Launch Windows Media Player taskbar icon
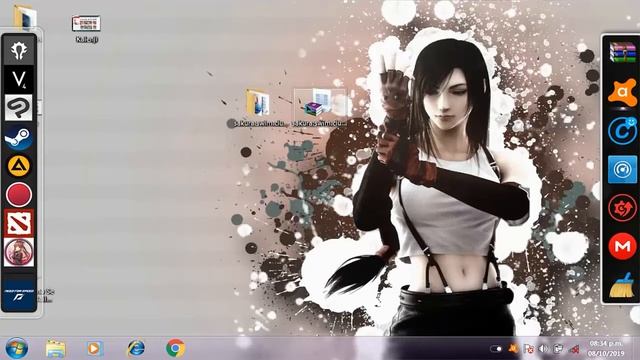Screen dimensions: 640x360 [x=95, y=348]
